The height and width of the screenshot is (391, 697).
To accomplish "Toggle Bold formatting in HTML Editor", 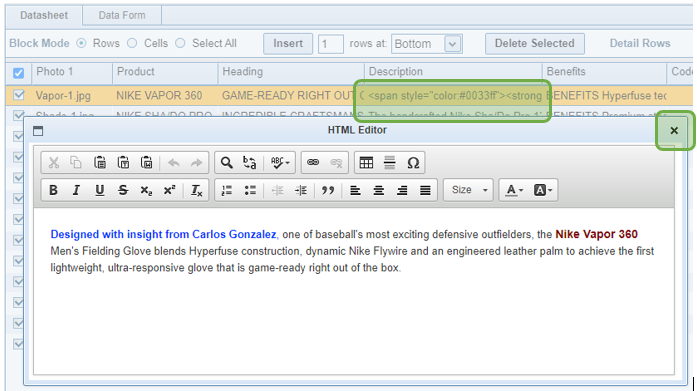I will (x=53, y=190).
